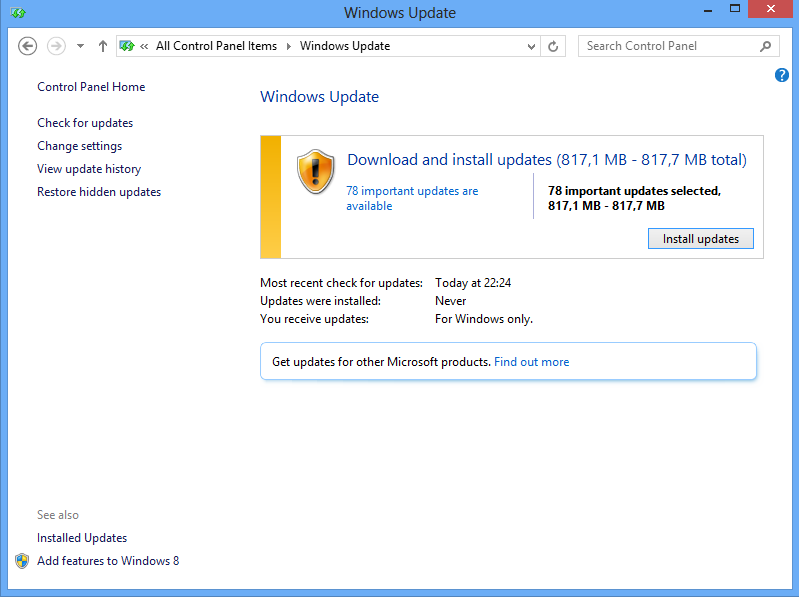Click Check for updates
This screenshot has width=799, height=597.
click(x=85, y=123)
